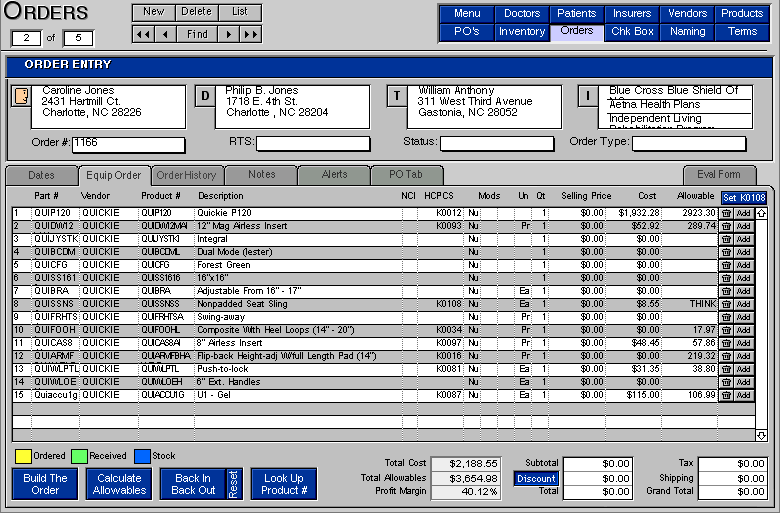Open the order List view
The image size is (780, 513).
coord(240,12)
